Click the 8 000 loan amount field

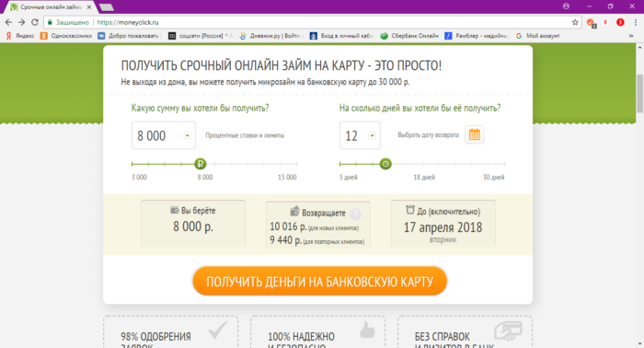point(164,135)
